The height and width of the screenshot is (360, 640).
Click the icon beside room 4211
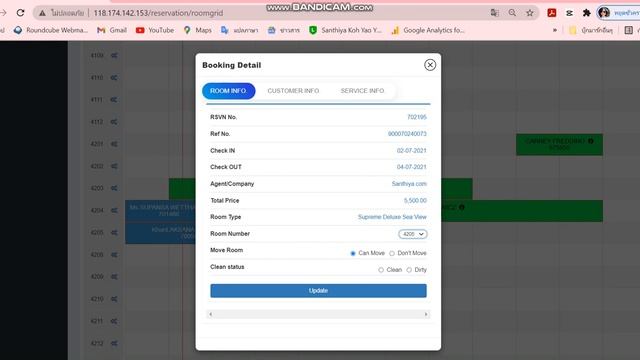click(114, 321)
